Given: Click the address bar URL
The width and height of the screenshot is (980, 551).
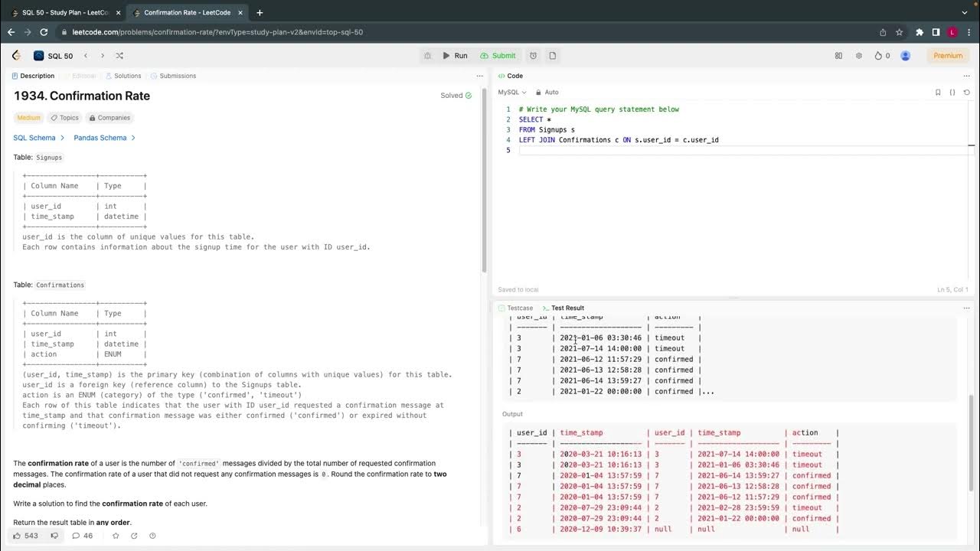Looking at the screenshot, I should tap(217, 32).
